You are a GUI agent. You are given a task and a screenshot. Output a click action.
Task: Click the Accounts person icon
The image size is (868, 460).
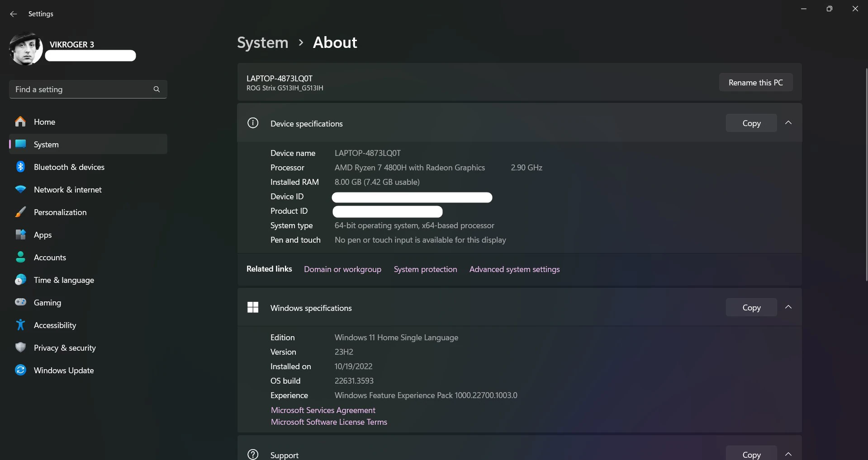tap(20, 257)
